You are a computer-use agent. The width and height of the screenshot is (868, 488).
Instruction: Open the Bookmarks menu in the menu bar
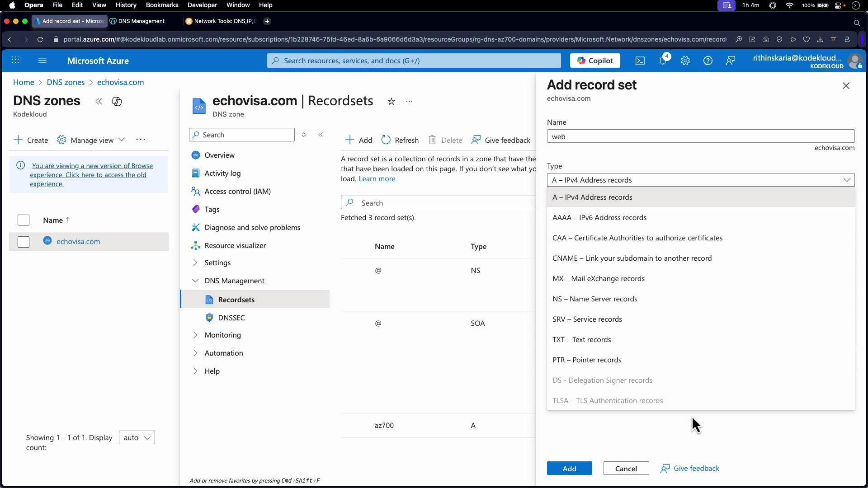click(x=162, y=5)
